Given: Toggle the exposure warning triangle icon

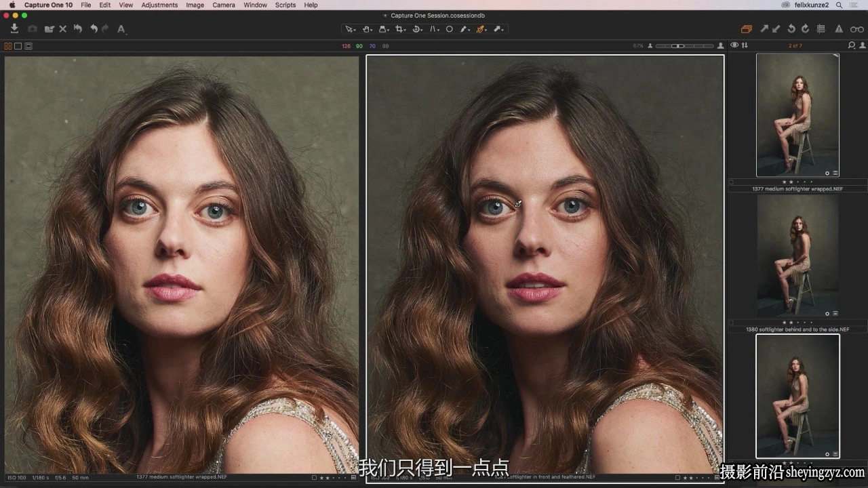Looking at the screenshot, I should coord(839,29).
